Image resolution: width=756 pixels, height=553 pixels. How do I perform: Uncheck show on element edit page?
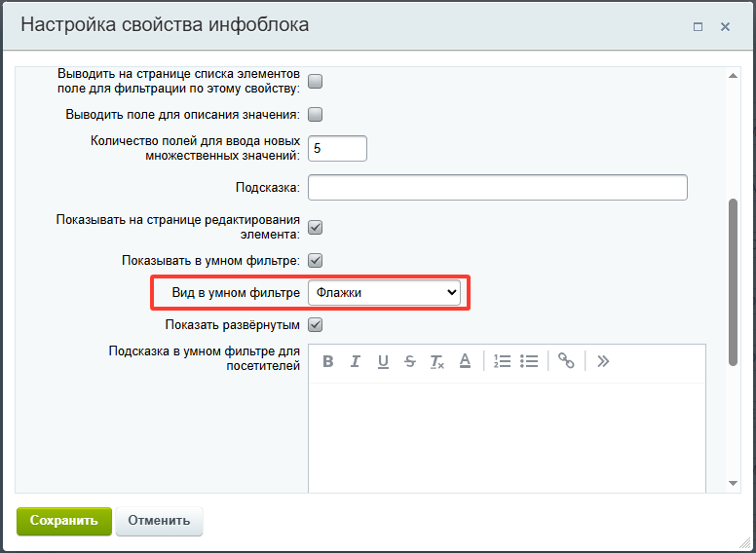tap(316, 228)
